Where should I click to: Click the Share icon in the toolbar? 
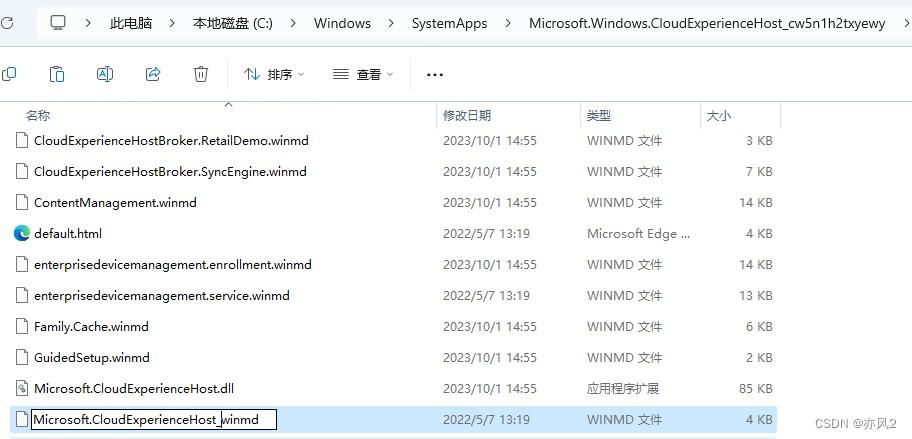pyautogui.click(x=153, y=74)
